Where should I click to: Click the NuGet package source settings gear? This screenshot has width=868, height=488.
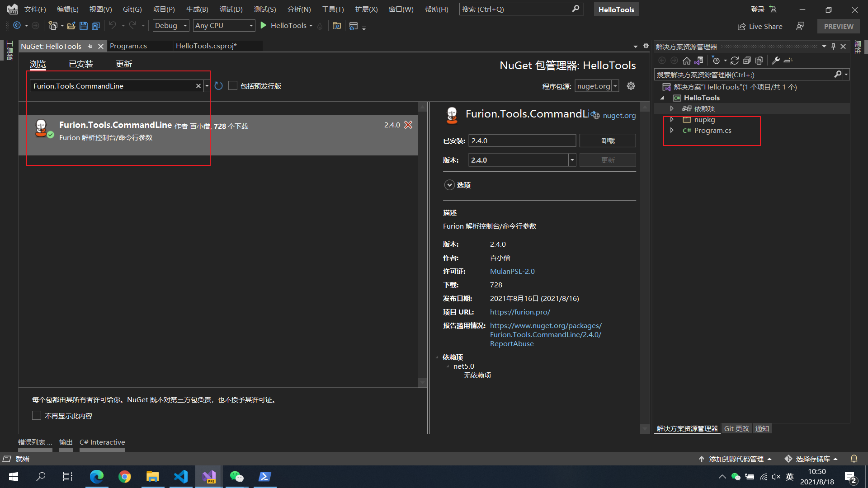point(631,86)
